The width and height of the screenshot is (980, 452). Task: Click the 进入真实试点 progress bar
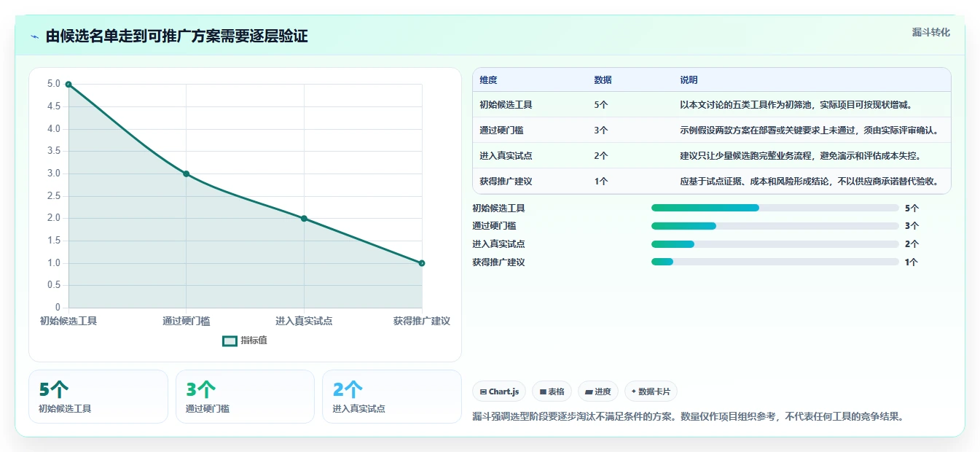pyautogui.click(x=775, y=244)
